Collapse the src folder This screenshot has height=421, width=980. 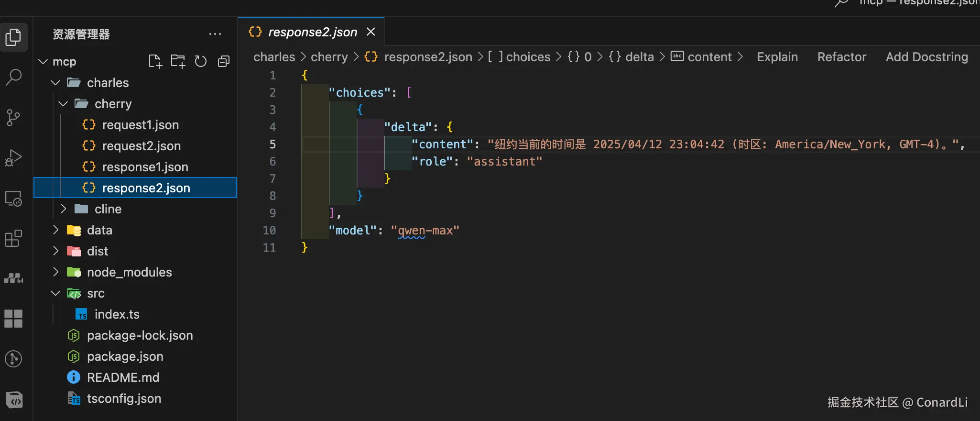tap(55, 293)
